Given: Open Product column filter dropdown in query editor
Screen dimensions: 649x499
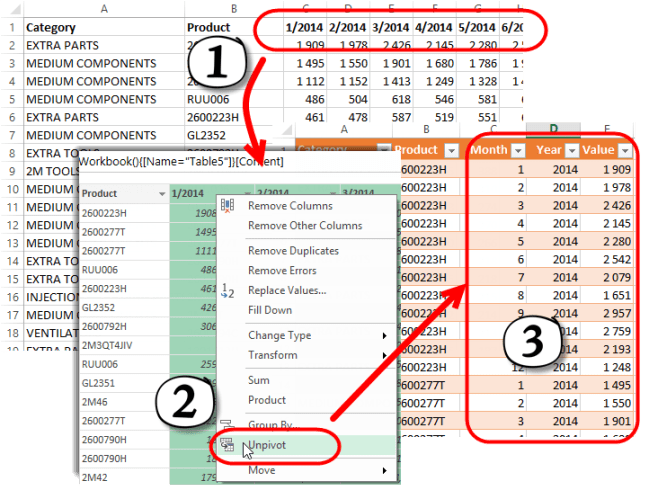Looking at the screenshot, I should 162,194.
